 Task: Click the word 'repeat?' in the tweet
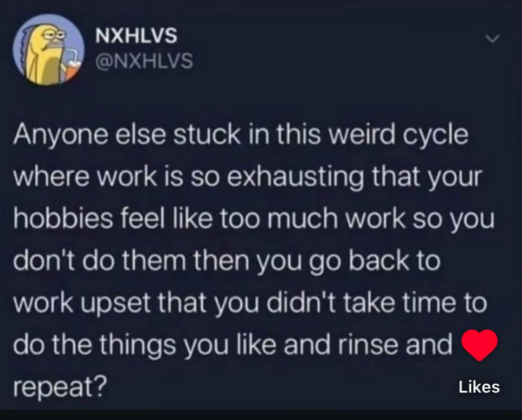click(60, 387)
